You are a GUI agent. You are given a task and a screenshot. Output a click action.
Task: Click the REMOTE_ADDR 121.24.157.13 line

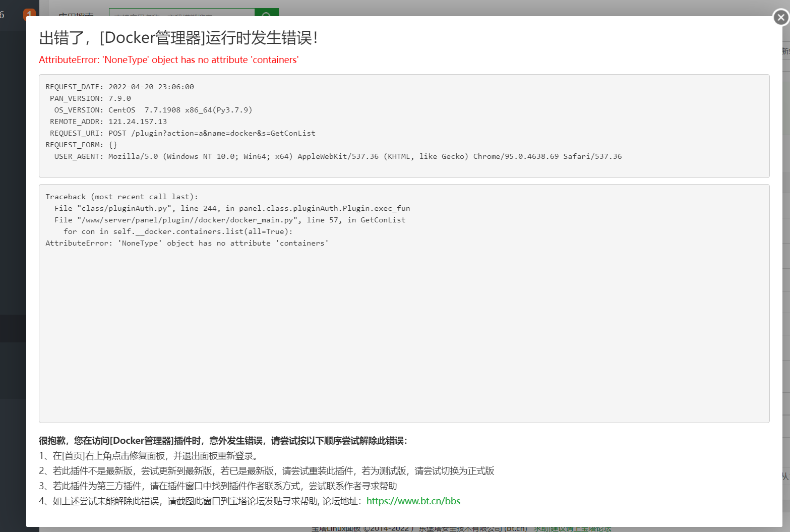coord(108,122)
